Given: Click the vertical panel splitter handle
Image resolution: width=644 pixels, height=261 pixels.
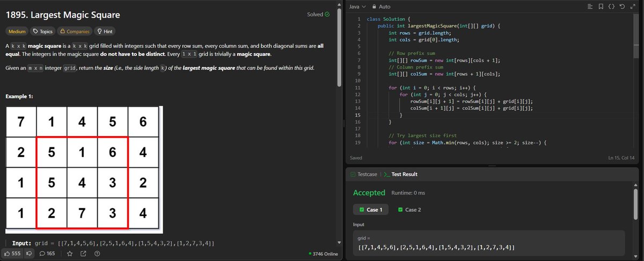Looking at the screenshot, I should [343, 123].
